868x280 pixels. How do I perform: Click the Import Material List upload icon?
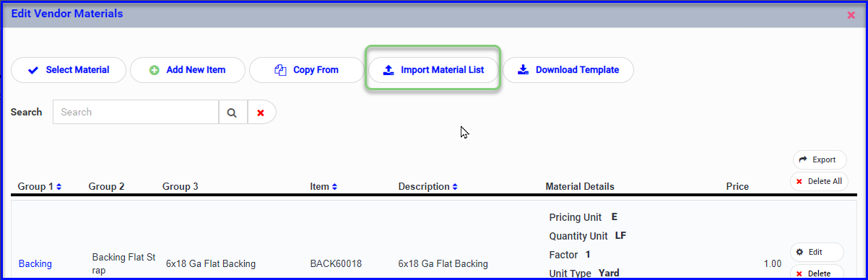388,70
